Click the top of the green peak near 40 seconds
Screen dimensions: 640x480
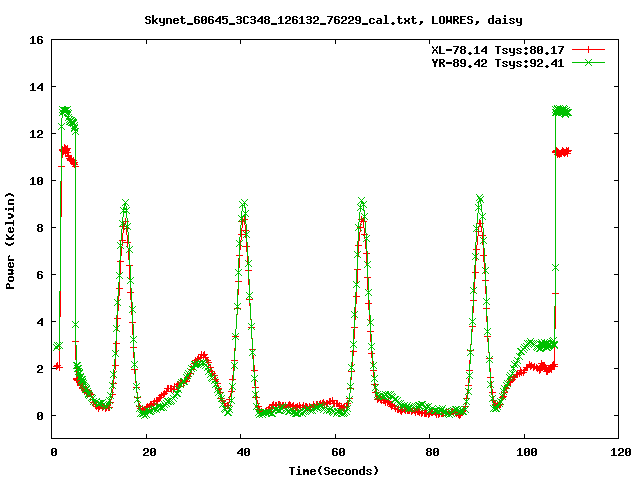point(244,203)
